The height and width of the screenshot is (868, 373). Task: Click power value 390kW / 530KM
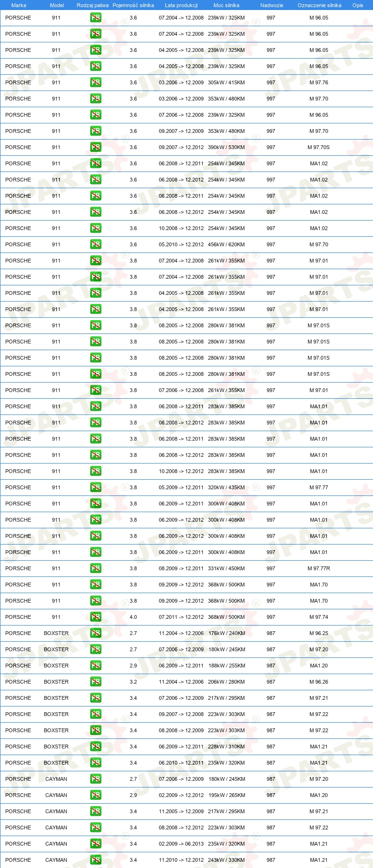click(x=226, y=147)
